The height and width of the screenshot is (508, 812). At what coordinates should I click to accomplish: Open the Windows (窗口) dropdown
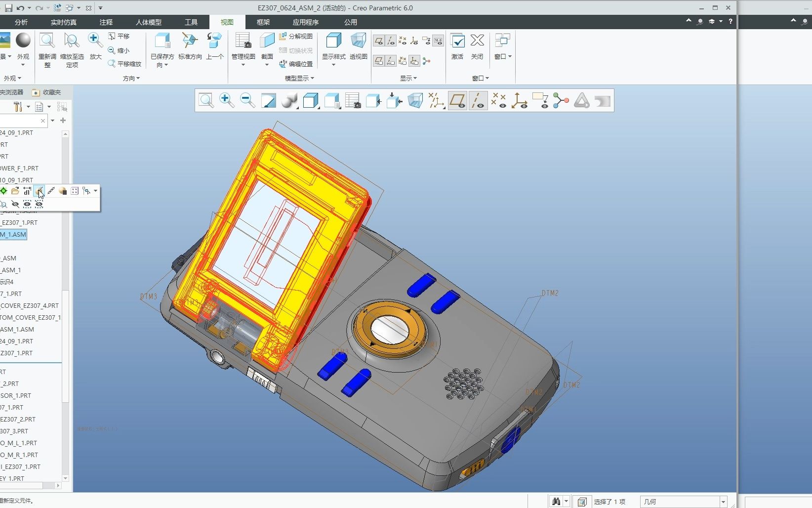503,46
